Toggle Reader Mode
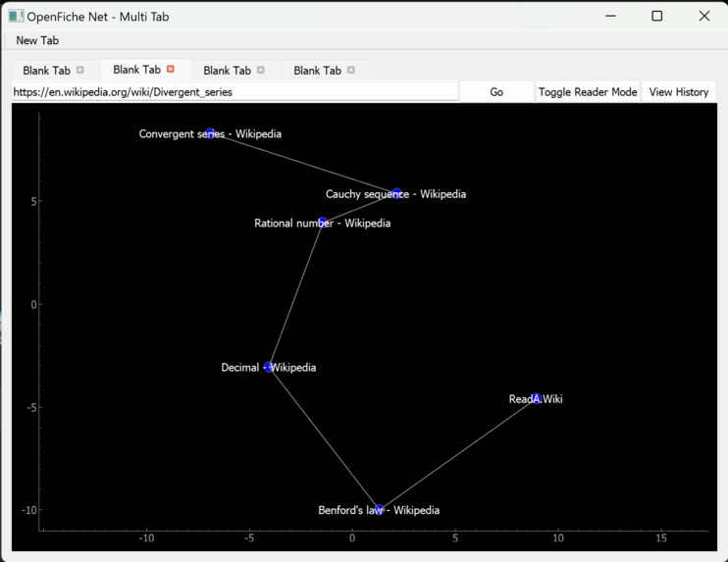This screenshot has height=562, width=728. coord(588,92)
